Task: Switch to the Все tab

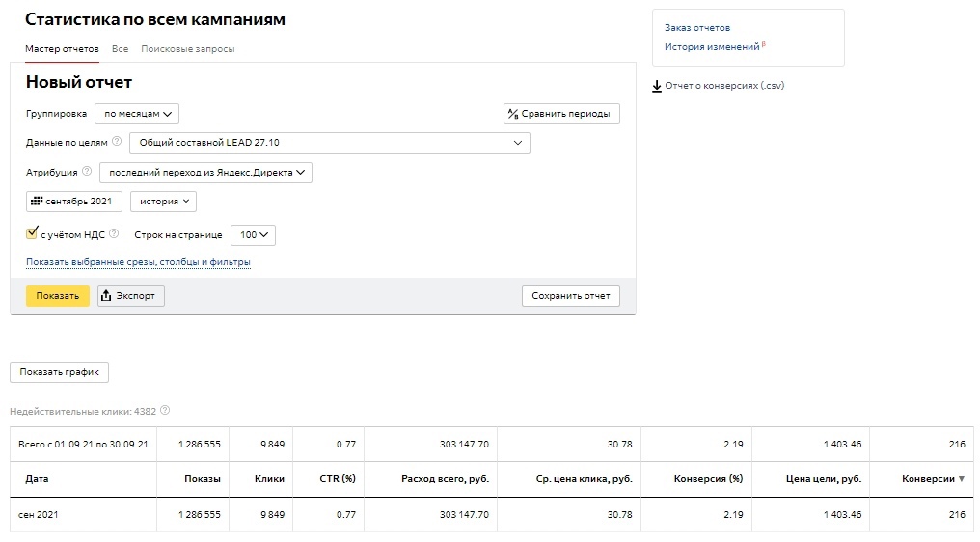Action: (x=121, y=48)
